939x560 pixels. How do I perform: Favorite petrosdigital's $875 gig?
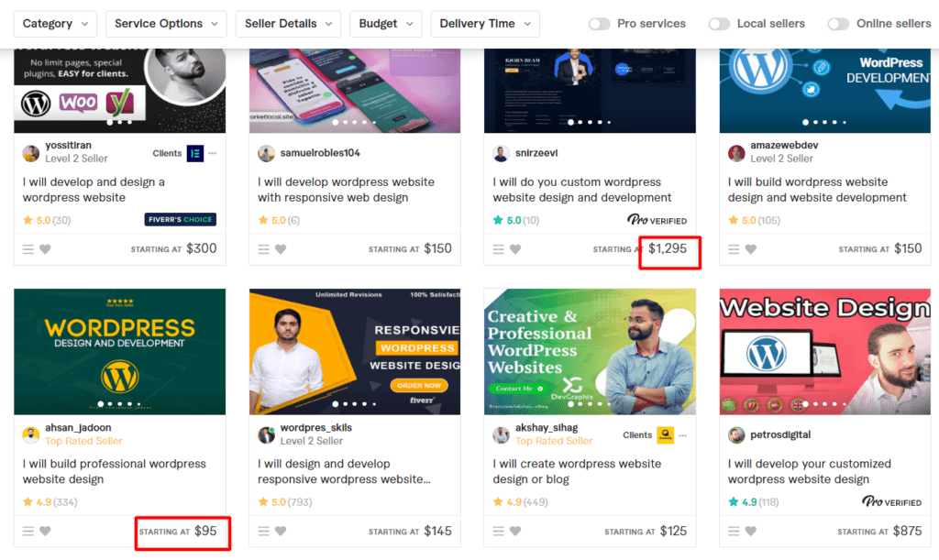click(x=751, y=531)
